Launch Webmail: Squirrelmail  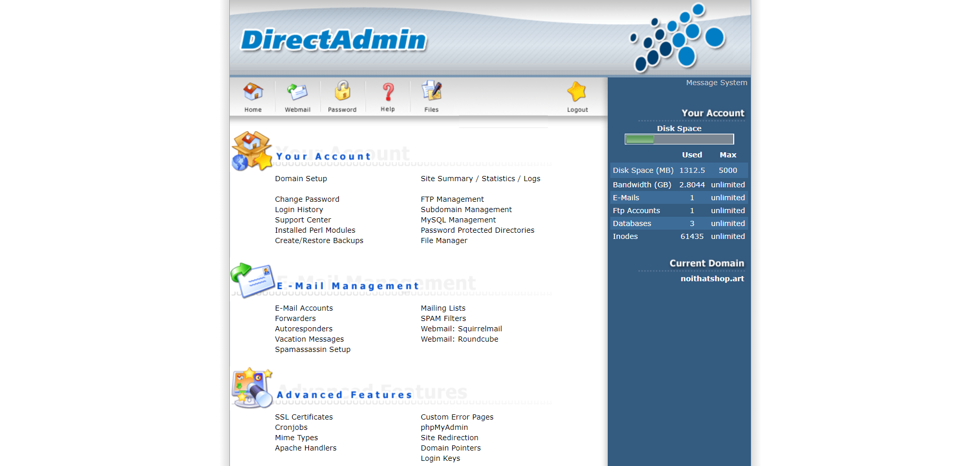point(461,329)
